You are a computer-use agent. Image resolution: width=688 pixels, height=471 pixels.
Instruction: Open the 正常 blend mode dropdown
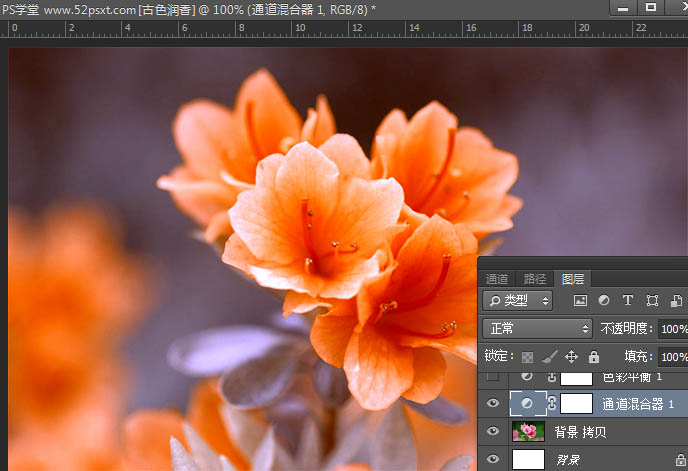point(537,329)
